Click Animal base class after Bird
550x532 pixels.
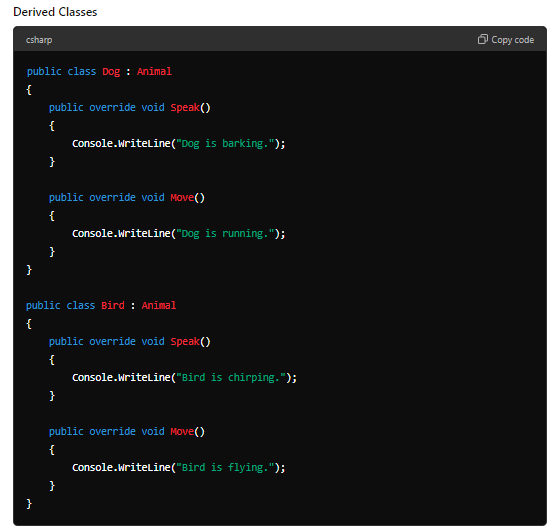point(159,305)
